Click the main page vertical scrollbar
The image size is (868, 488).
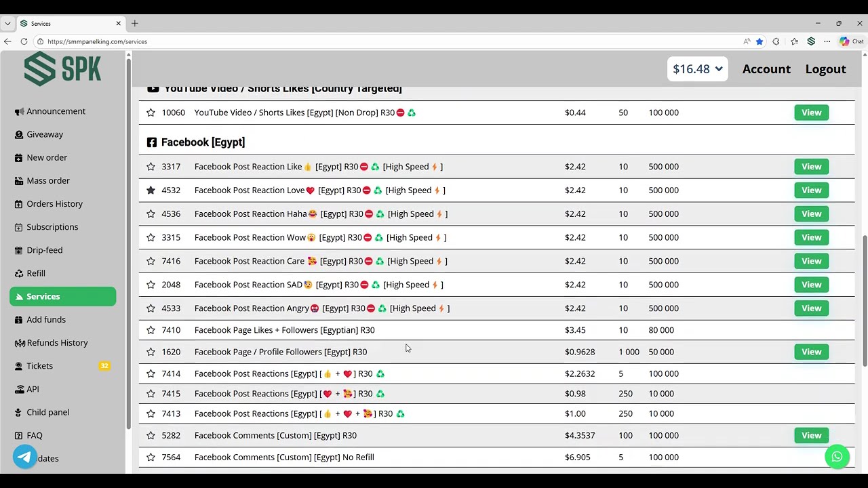pyautogui.click(x=865, y=302)
